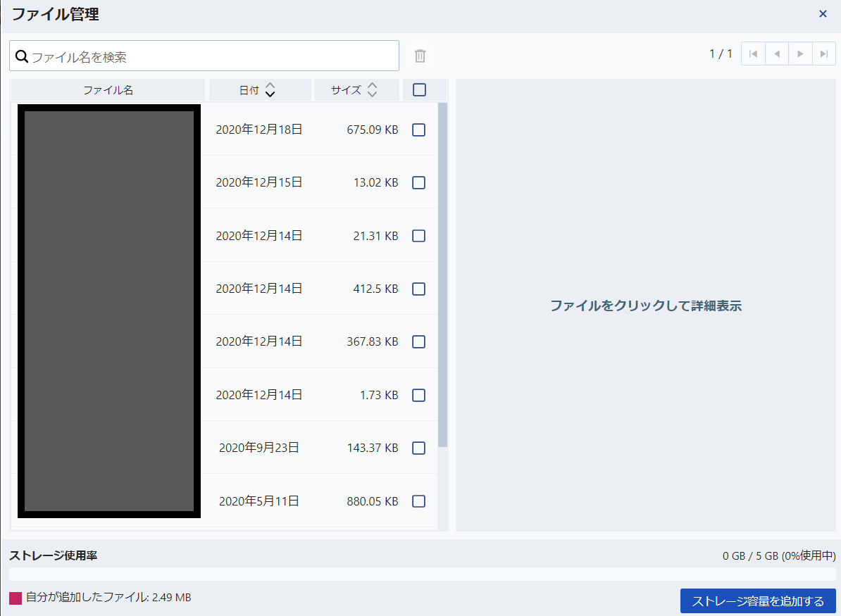Click the ファイル名 column header
This screenshot has width=841, height=616.
[108, 90]
